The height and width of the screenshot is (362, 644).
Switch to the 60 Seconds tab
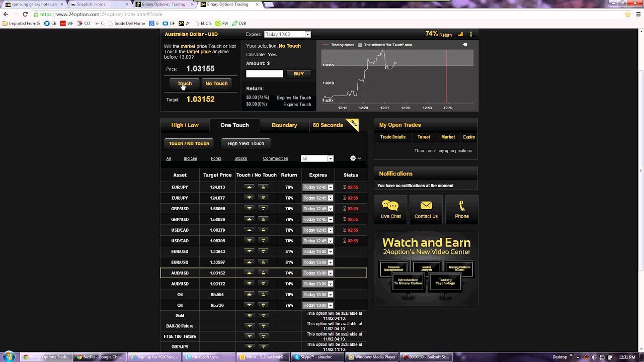328,125
